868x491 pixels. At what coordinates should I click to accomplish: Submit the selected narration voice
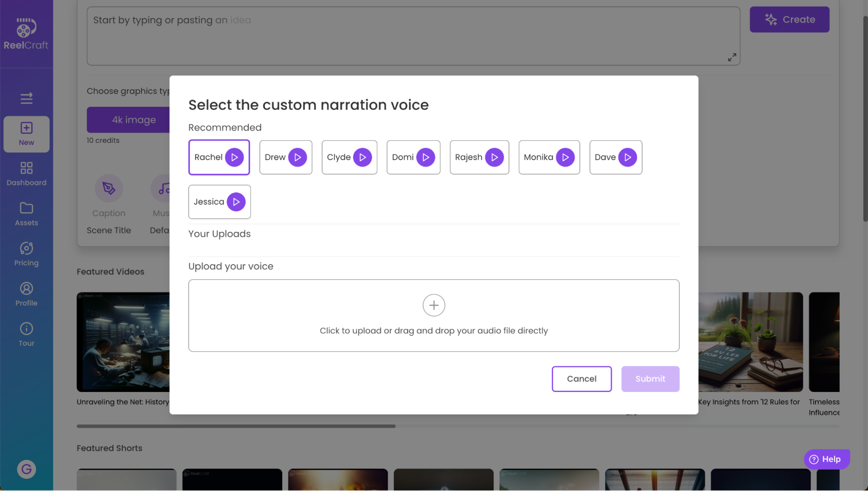click(650, 379)
